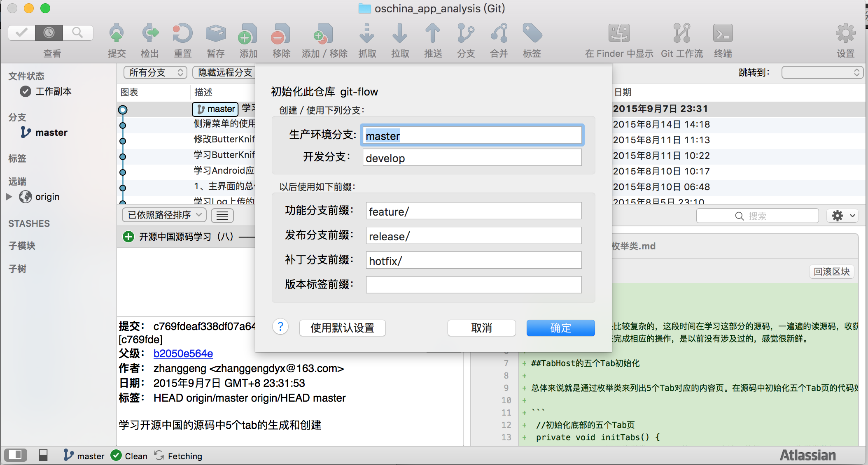Expand the origin remote in sidebar
The width and height of the screenshot is (868, 465).
tap(9, 197)
